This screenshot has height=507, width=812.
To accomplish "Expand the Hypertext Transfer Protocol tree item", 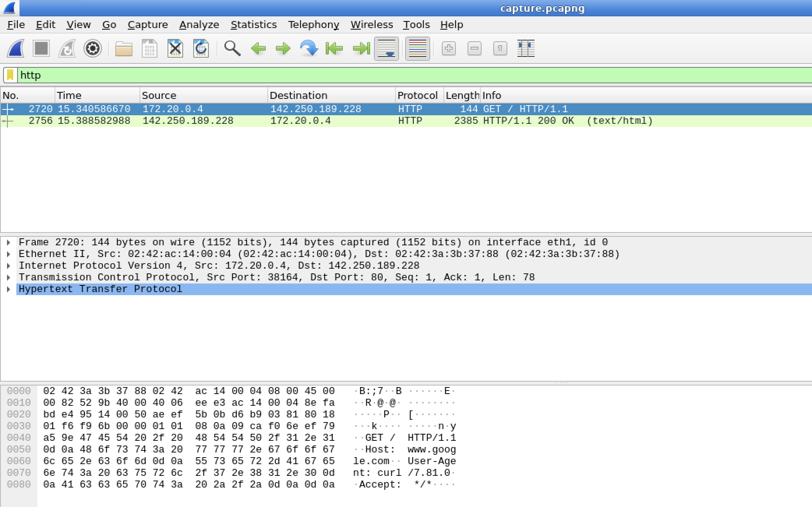I will pos(9,289).
